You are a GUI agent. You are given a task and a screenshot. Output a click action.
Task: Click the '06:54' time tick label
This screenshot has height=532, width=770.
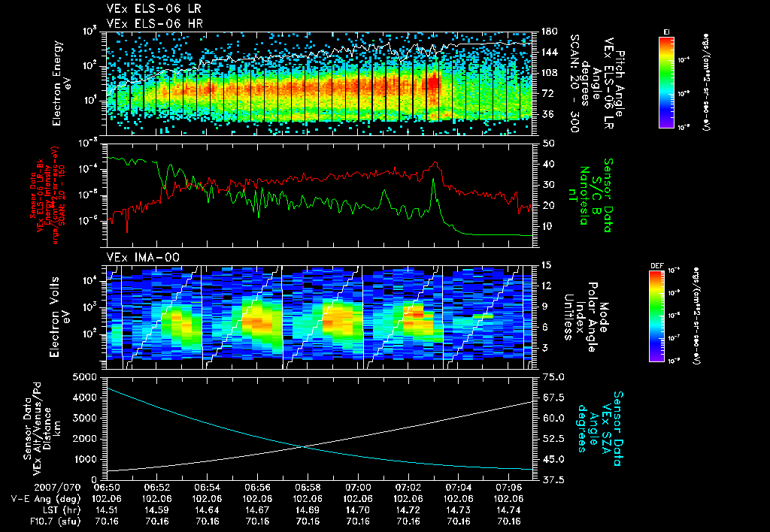[208, 488]
